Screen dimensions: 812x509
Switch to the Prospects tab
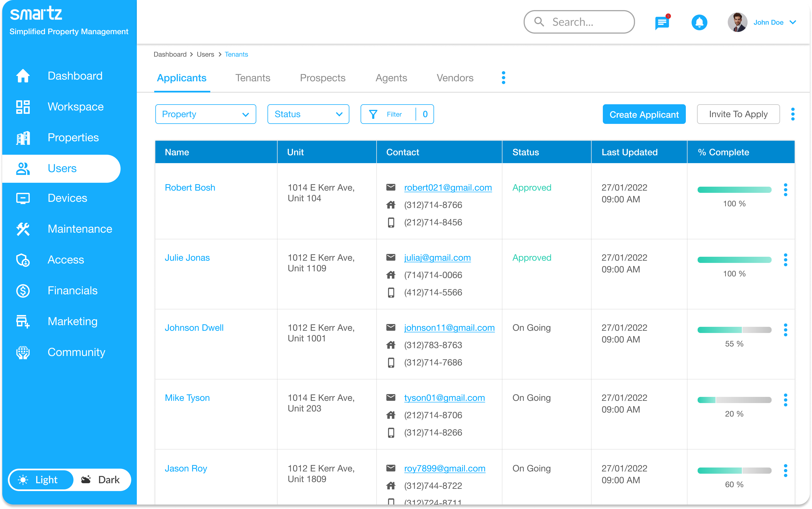[322, 78]
